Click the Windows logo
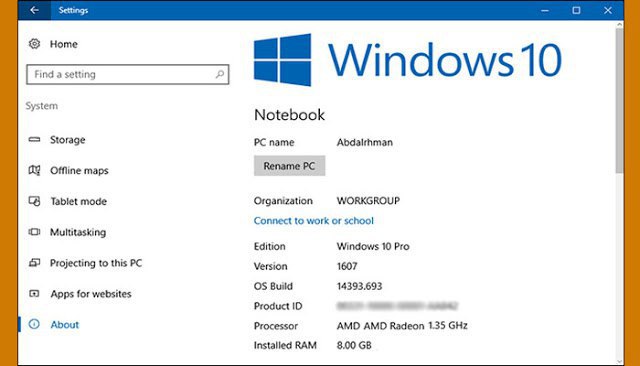The width and height of the screenshot is (640, 366). pyautogui.click(x=282, y=60)
